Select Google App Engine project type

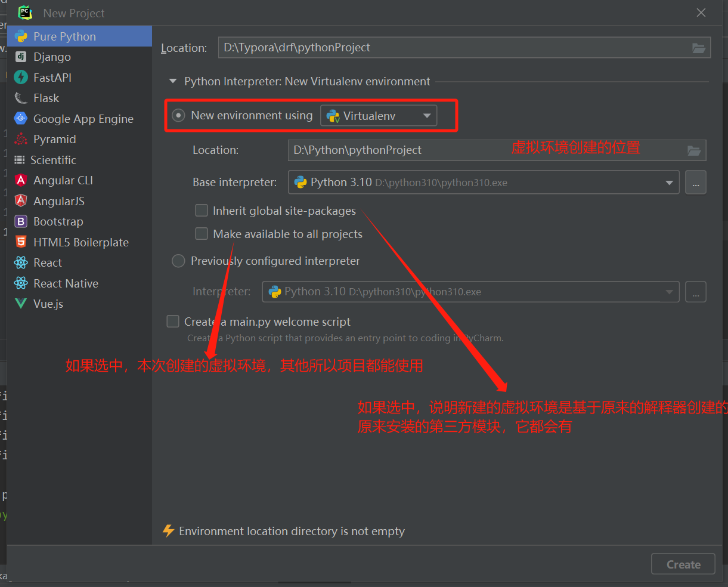(x=79, y=119)
